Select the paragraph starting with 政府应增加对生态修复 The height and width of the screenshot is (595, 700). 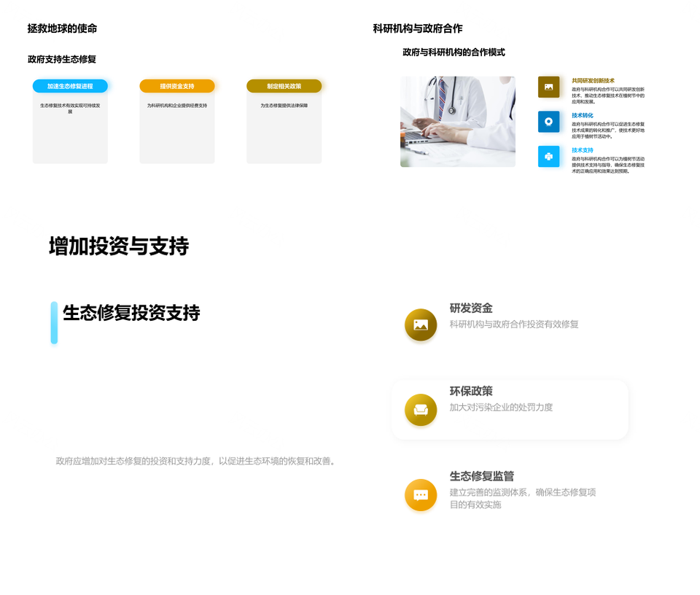tap(197, 461)
